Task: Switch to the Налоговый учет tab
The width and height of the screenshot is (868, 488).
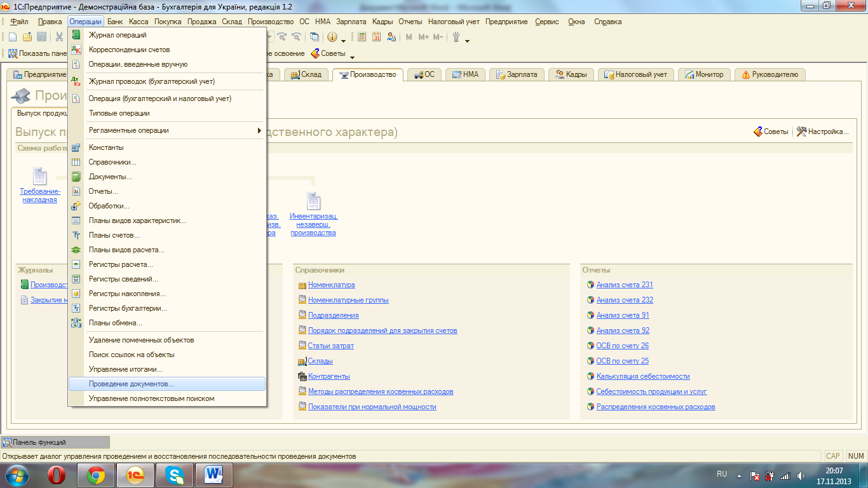Action: pos(636,74)
